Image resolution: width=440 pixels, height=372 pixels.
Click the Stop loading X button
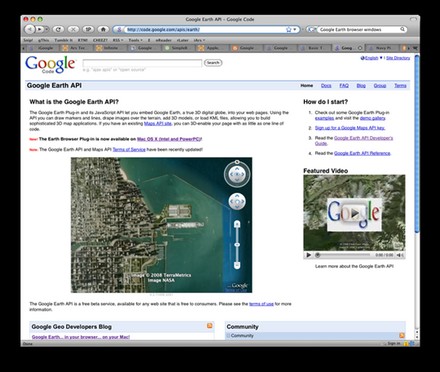(73, 29)
